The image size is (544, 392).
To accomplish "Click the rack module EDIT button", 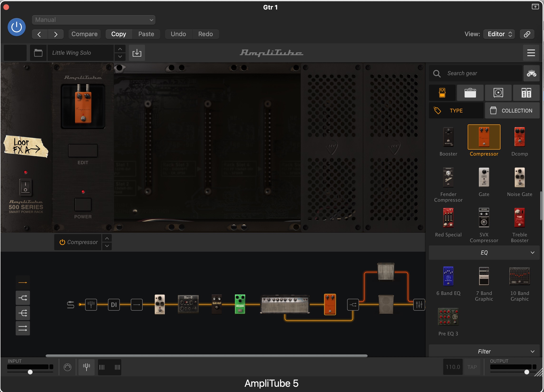I will pyautogui.click(x=83, y=151).
